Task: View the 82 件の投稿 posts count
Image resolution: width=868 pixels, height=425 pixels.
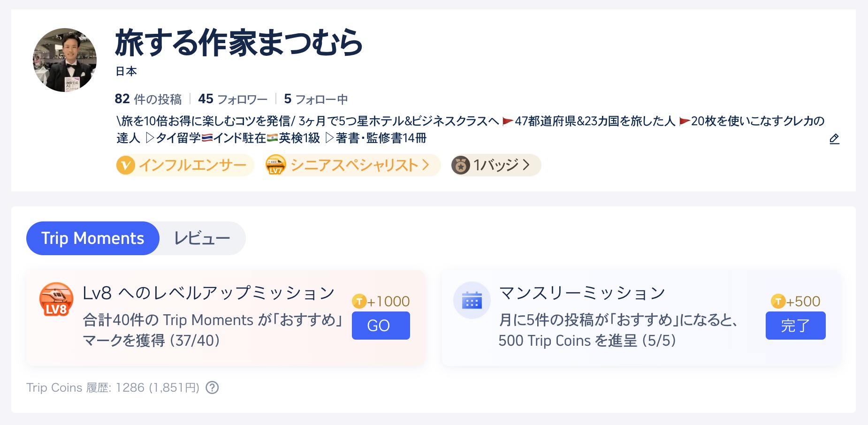Action: tap(148, 99)
